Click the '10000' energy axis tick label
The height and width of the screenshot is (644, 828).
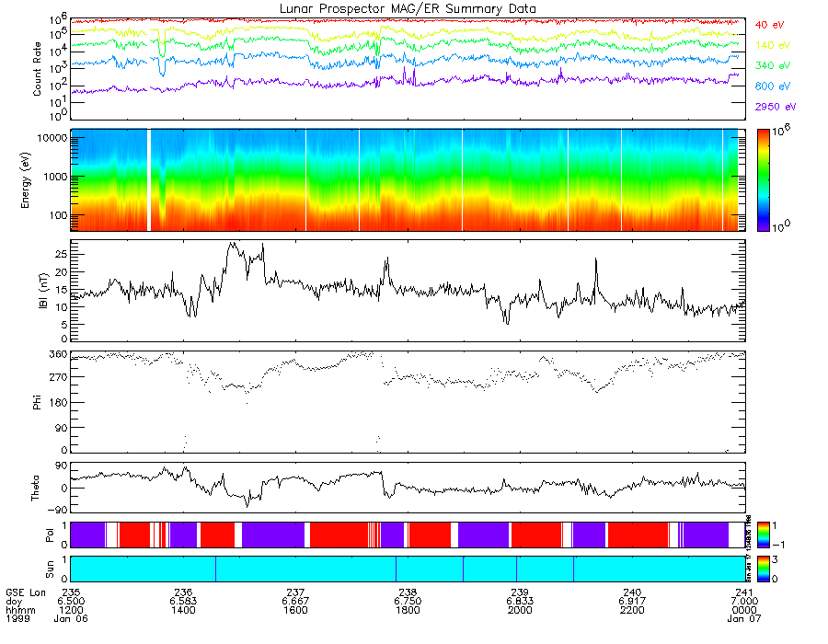click(52, 138)
